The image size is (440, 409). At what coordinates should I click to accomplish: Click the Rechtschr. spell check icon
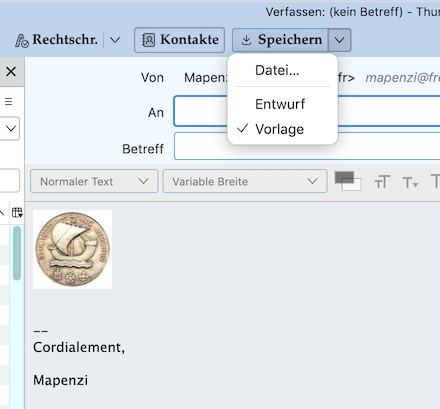pos(22,40)
